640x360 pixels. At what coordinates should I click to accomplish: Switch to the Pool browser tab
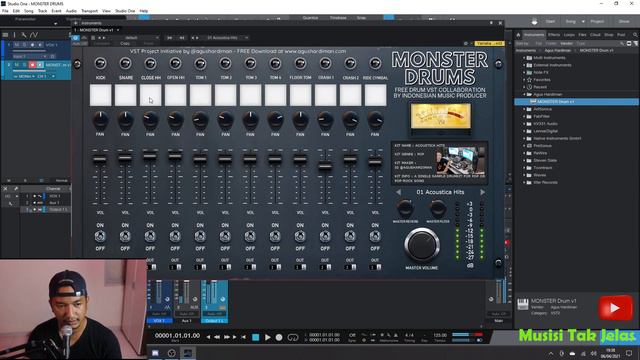tap(621, 35)
